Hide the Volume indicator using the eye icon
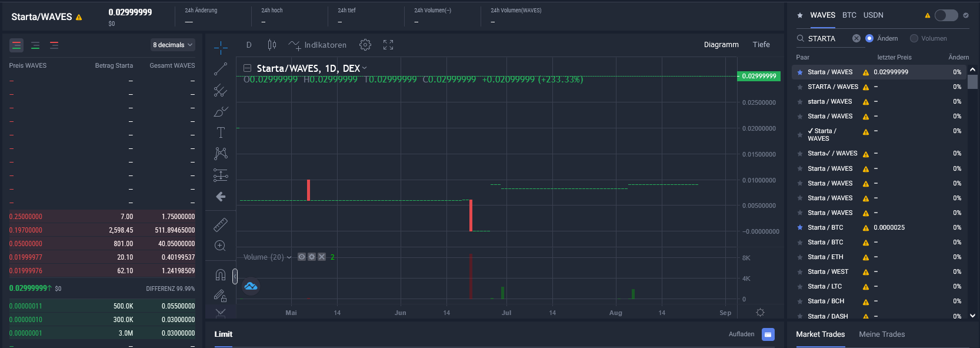Image resolution: width=980 pixels, height=348 pixels. click(x=302, y=257)
